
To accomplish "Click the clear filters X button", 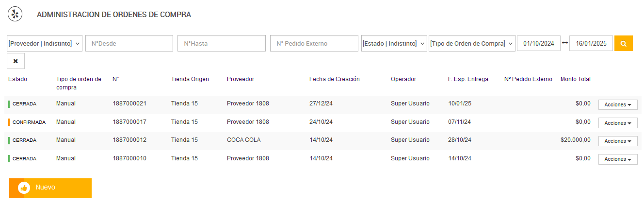I will (16, 61).
